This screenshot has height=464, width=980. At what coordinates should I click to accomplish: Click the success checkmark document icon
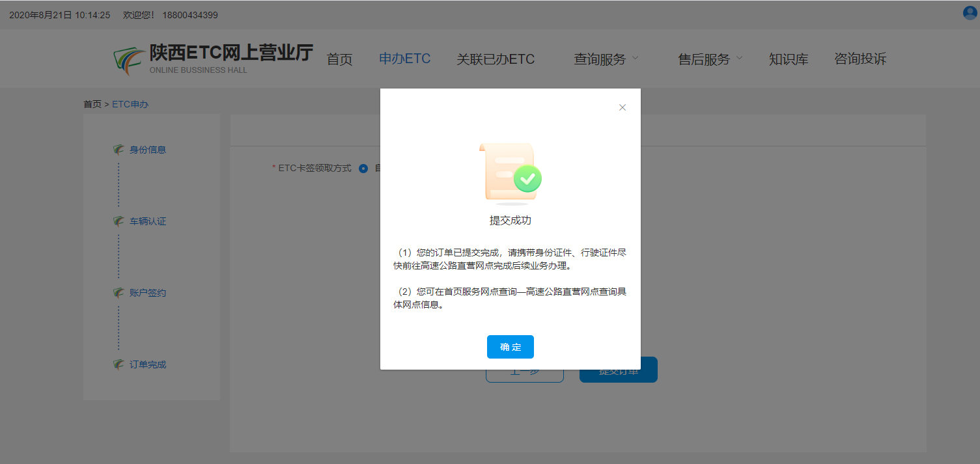[x=510, y=173]
